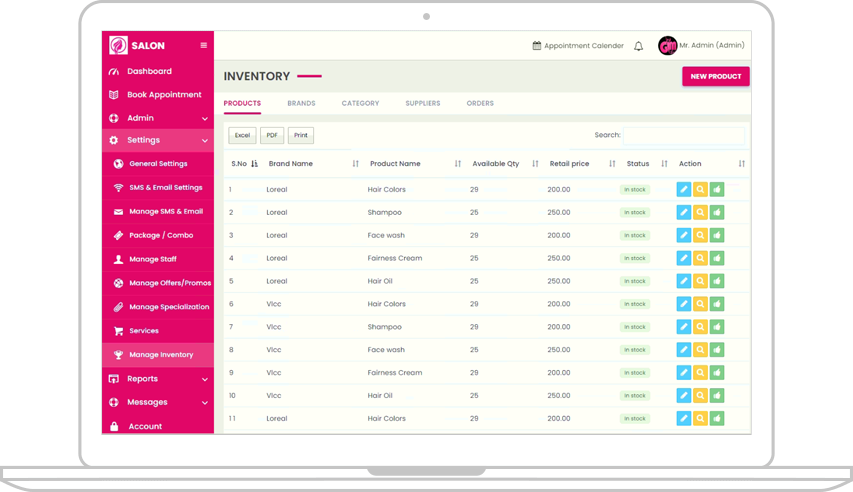The image size is (853, 492).
Task: Toggle the hamburger menu beside SALON logo
Action: [x=204, y=45]
